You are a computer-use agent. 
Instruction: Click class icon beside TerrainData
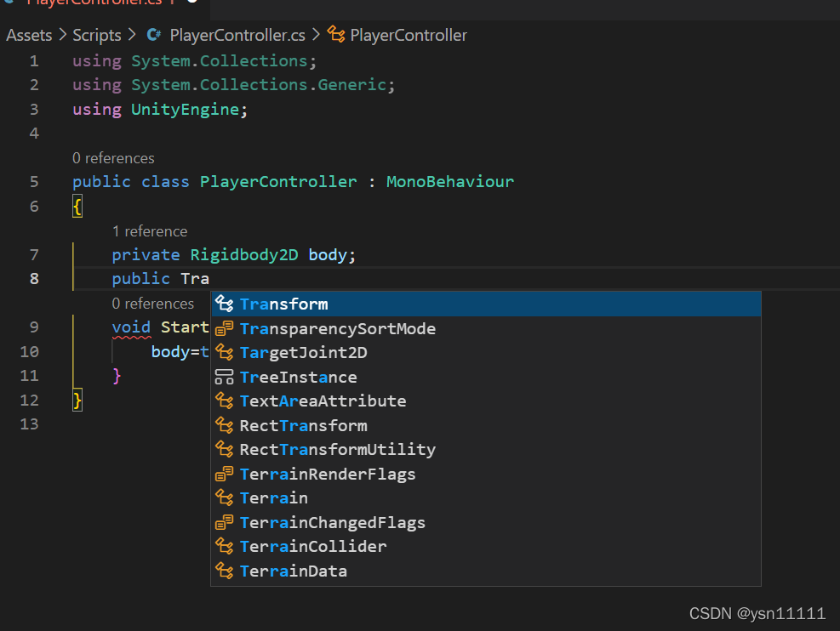point(224,571)
